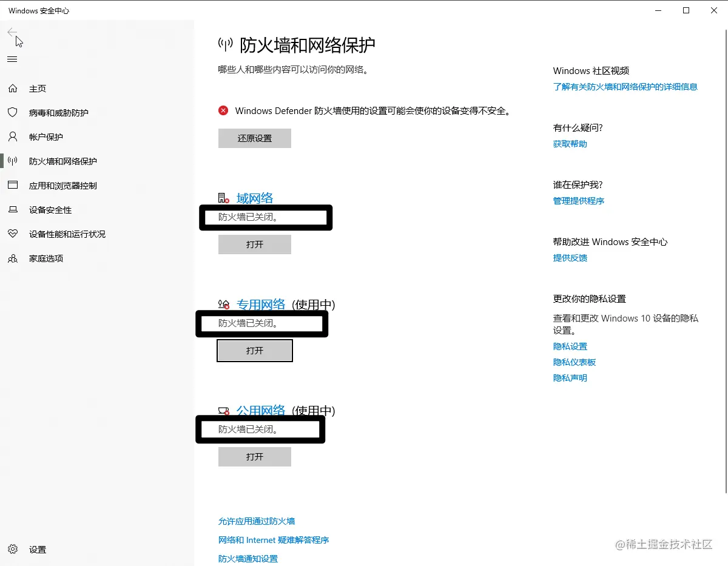Click the 提供反馈 link
The image size is (728, 566).
(x=570, y=258)
